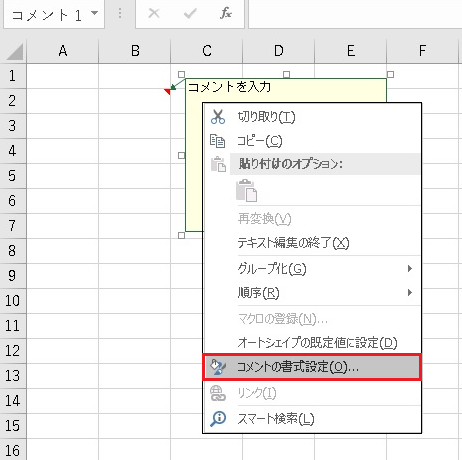Click the paste option clipboard icon
This screenshot has height=460, width=462.
click(x=247, y=191)
